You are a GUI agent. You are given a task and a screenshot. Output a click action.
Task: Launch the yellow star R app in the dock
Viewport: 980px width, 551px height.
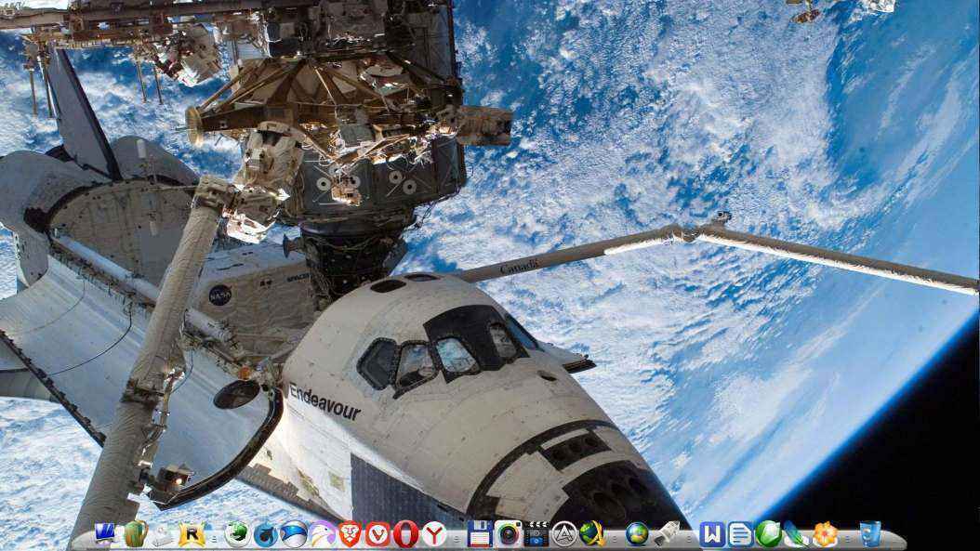192,535
